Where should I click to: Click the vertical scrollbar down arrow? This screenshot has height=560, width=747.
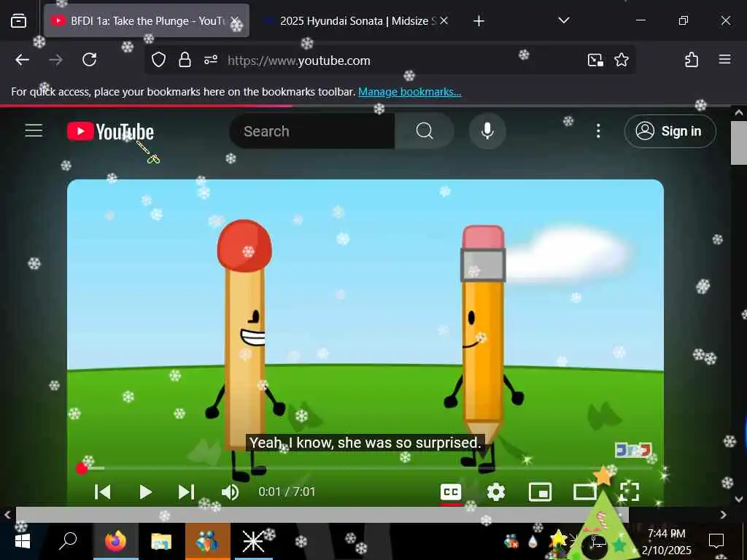[x=738, y=499]
